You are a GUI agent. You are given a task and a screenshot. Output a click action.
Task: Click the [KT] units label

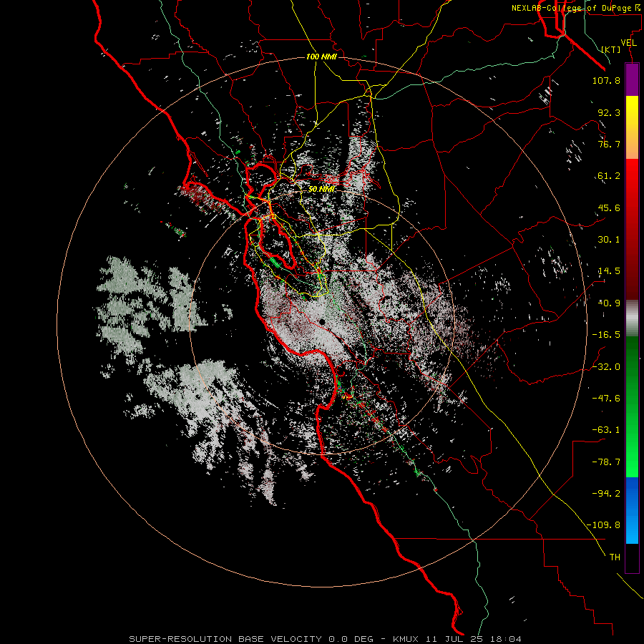pyautogui.click(x=611, y=49)
